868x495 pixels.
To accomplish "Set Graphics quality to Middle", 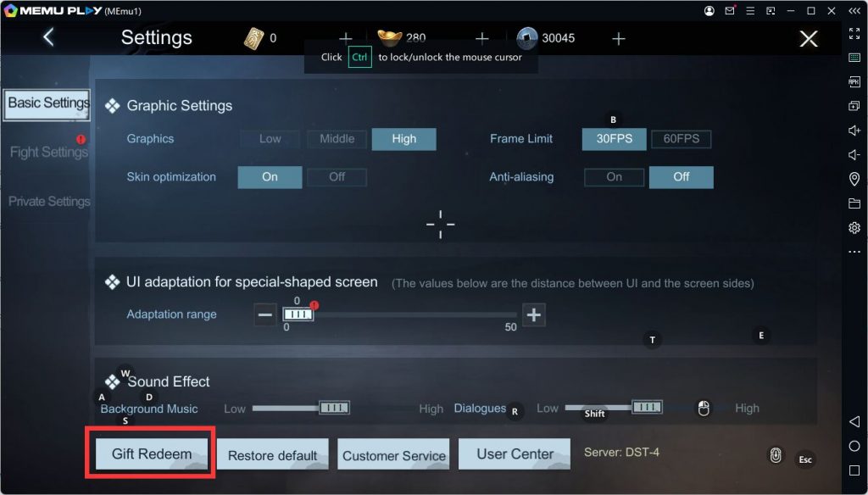I will (337, 139).
